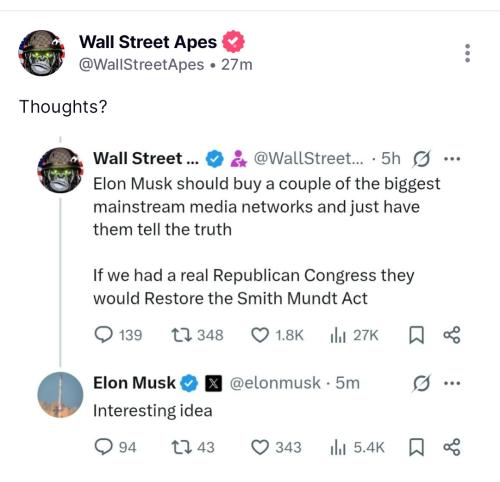View analytics for the tweet with 27K views
This screenshot has width=500, height=482.
337,335
